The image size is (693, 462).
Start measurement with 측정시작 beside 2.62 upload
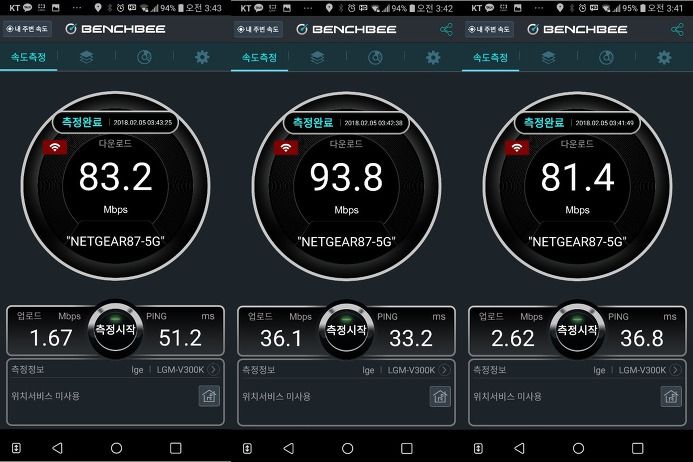[x=577, y=330]
